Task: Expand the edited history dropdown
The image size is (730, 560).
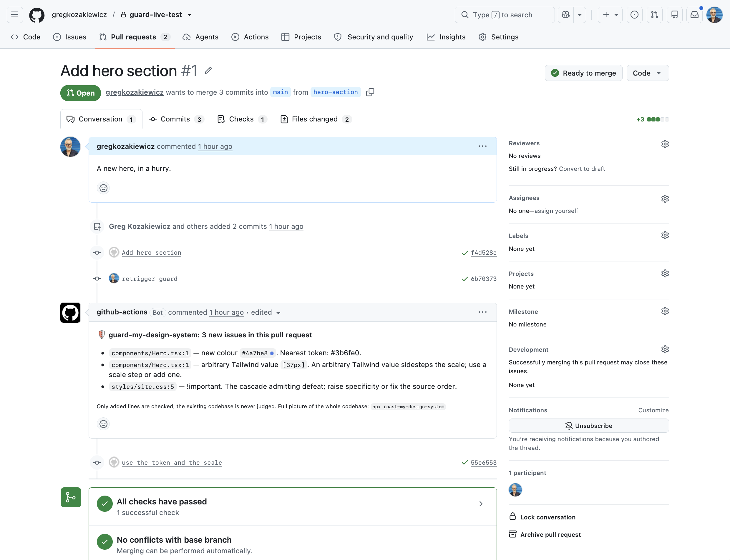Action: [x=266, y=312]
